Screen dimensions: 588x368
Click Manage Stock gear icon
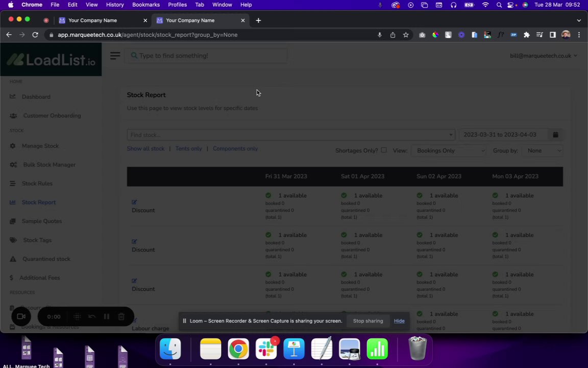[13, 146]
